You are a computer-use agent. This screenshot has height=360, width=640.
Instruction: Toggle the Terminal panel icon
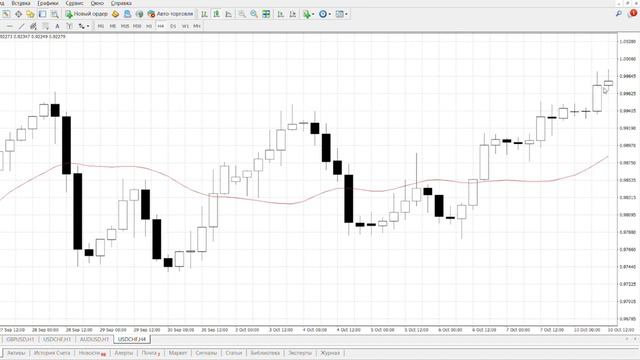point(42,14)
